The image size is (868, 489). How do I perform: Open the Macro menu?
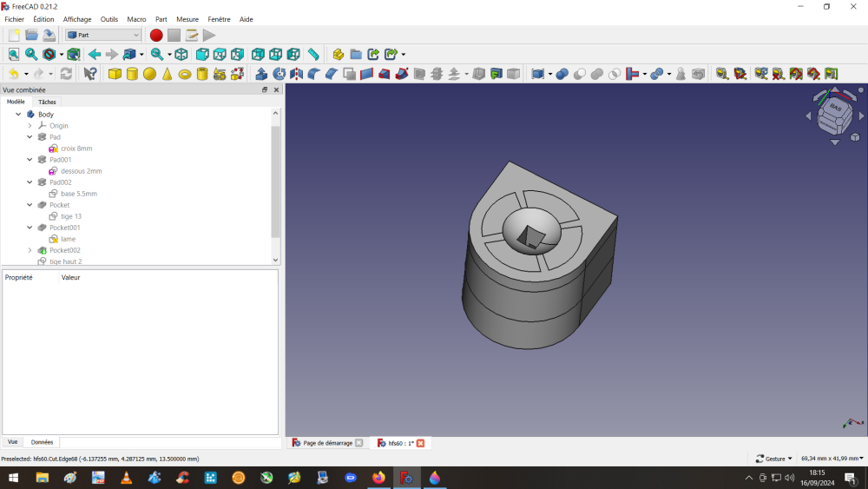[136, 19]
